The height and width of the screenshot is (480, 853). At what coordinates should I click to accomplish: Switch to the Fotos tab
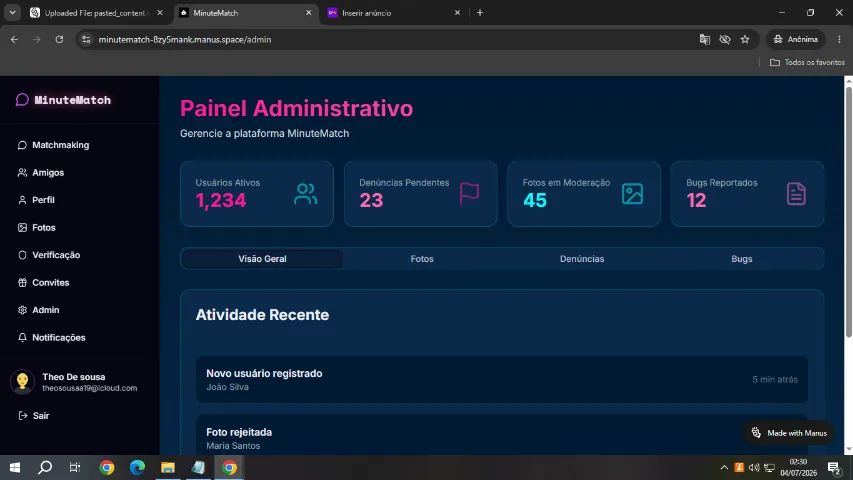pos(422,259)
